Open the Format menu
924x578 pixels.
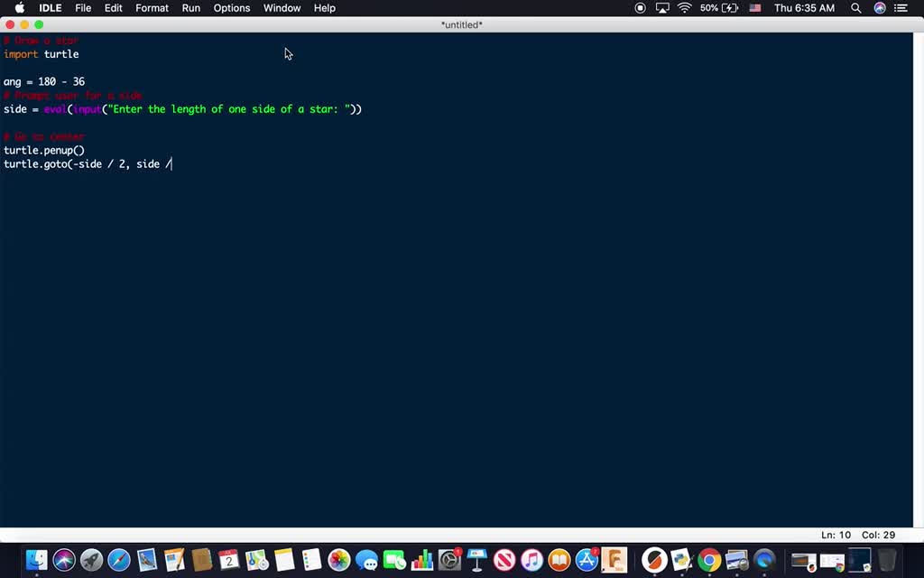coord(152,8)
